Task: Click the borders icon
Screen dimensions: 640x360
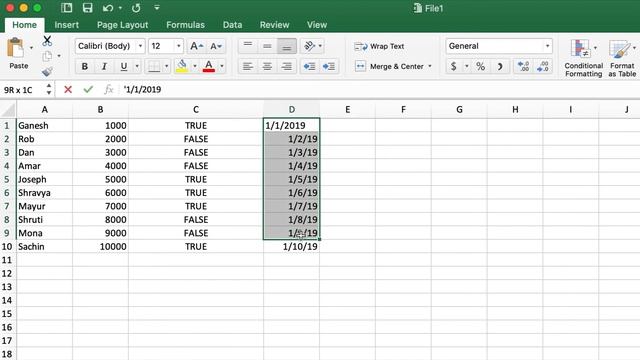Action: (x=154, y=66)
